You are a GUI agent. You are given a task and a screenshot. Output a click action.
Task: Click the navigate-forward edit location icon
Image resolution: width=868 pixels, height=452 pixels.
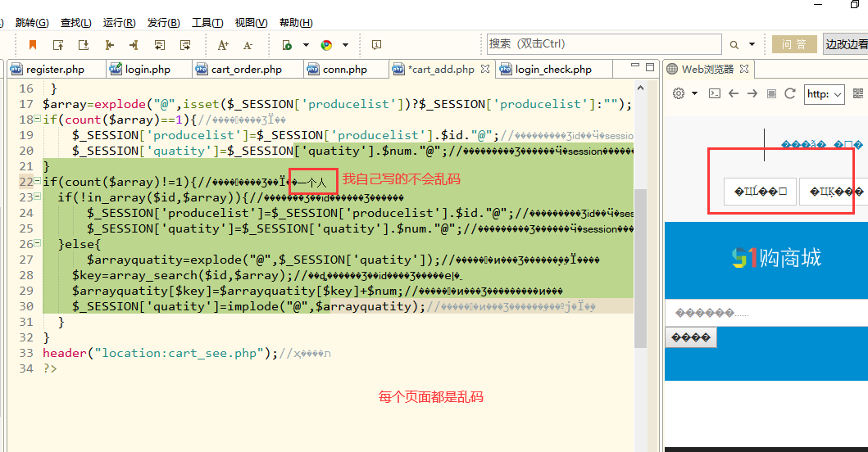pos(185,45)
